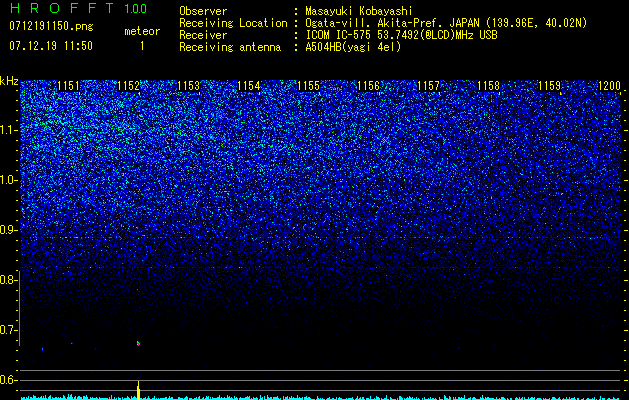This screenshot has height=400, width=629.
Task: Click the HROFFT 1.0.0 title text
Action: (x=78, y=8)
